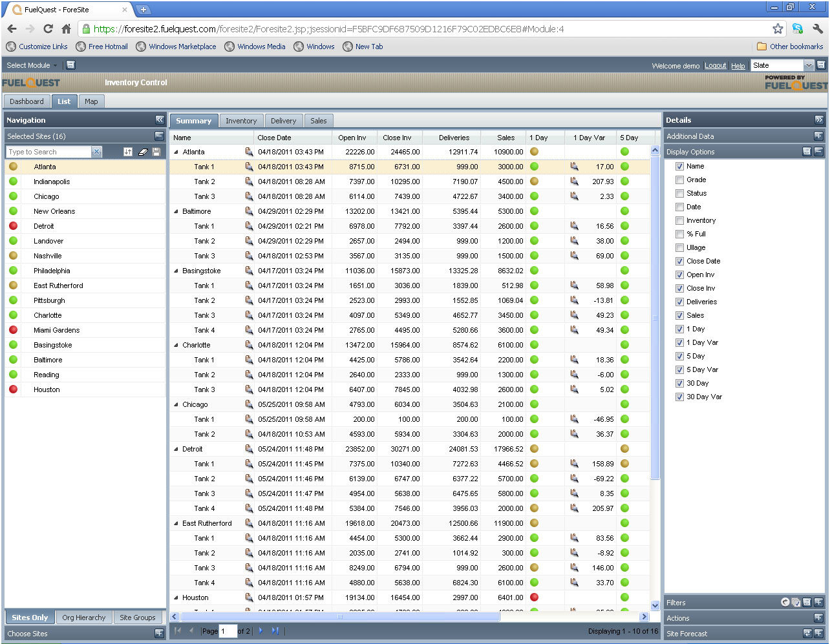Click the Logout link
Screen dimensions: 830x644
715,66
